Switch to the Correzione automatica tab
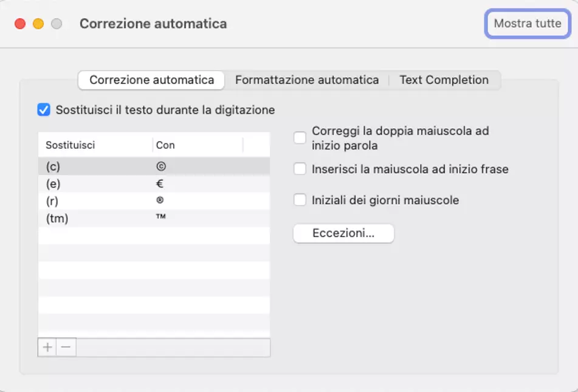The image size is (578, 392). point(151,80)
